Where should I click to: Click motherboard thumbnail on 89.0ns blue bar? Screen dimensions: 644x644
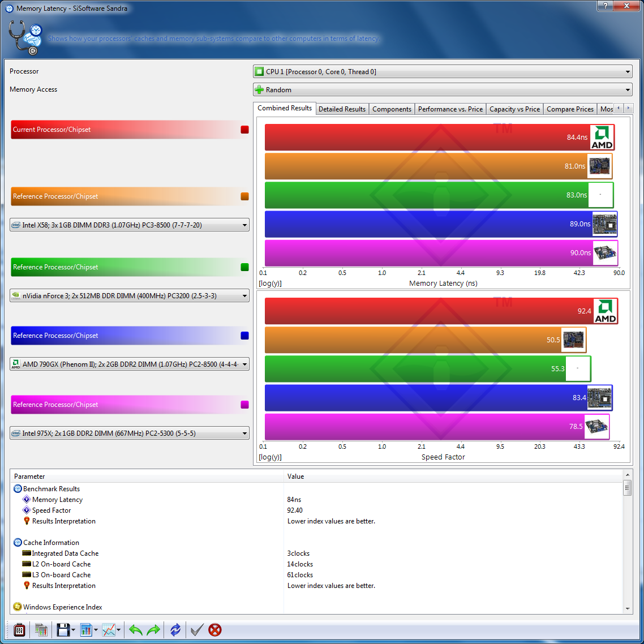(x=604, y=224)
